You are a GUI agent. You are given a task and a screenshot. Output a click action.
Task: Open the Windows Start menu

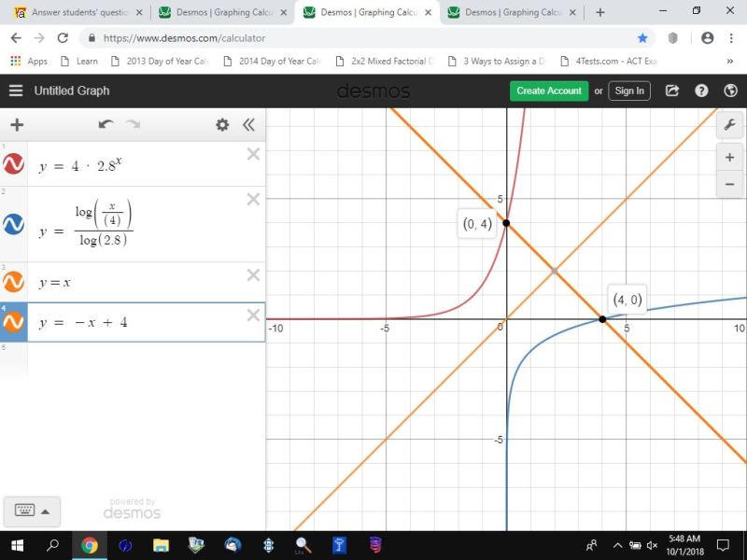(x=17, y=546)
